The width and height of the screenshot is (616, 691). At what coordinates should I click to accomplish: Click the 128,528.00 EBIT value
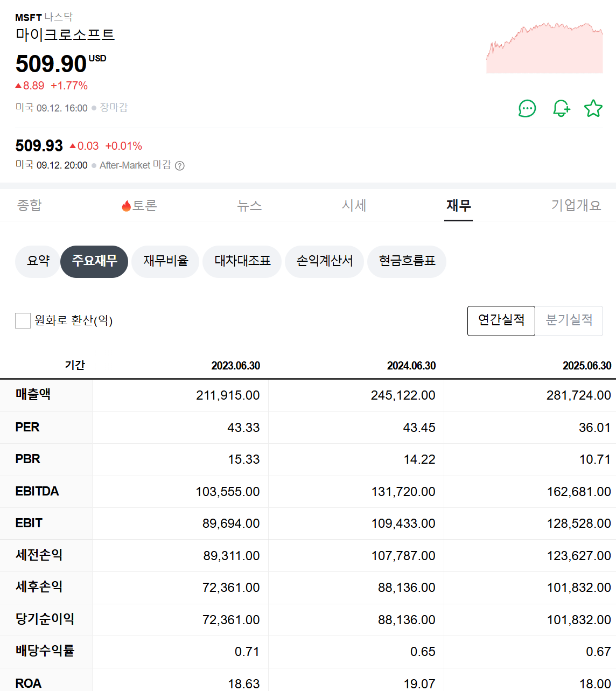579,524
